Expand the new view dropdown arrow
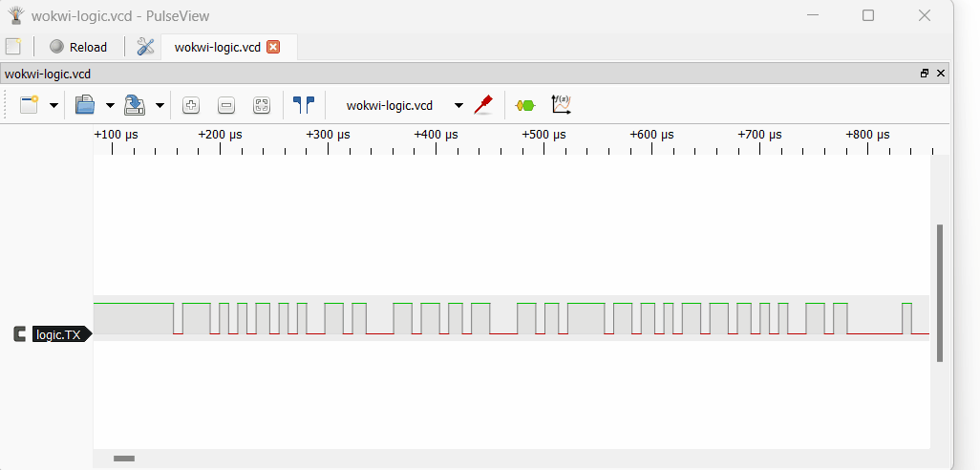This screenshot has height=470, width=980. [x=53, y=106]
